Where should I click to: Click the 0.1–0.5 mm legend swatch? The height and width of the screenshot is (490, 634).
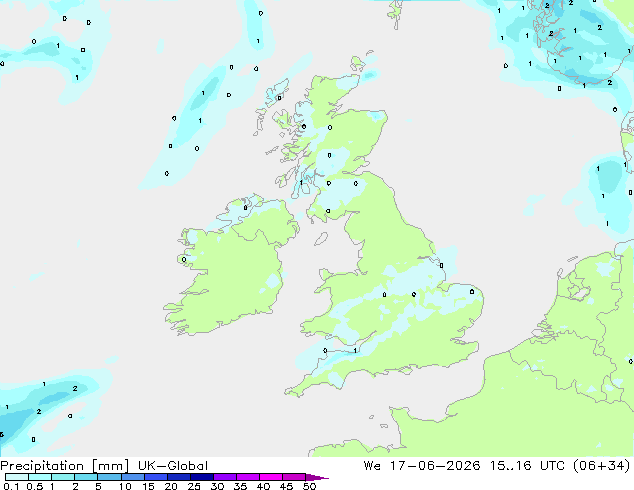(17, 477)
